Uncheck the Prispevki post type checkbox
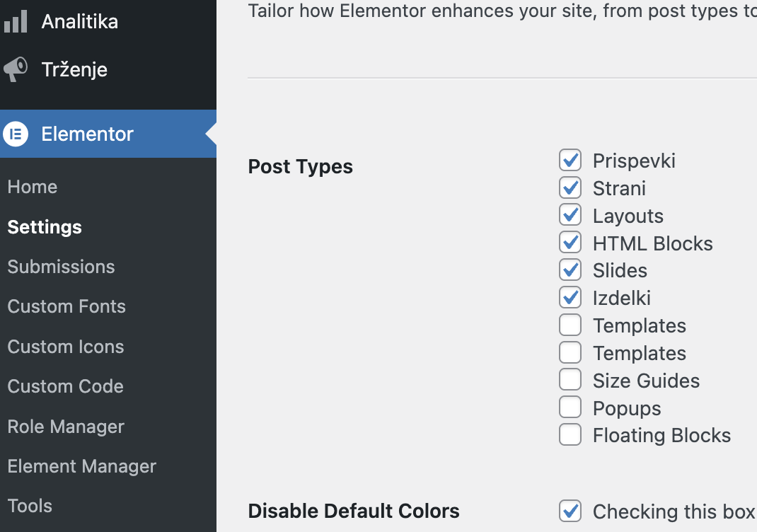 [x=570, y=161]
